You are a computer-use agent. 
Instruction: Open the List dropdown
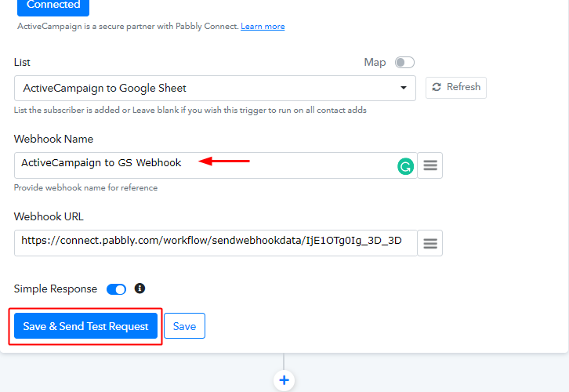[215, 88]
